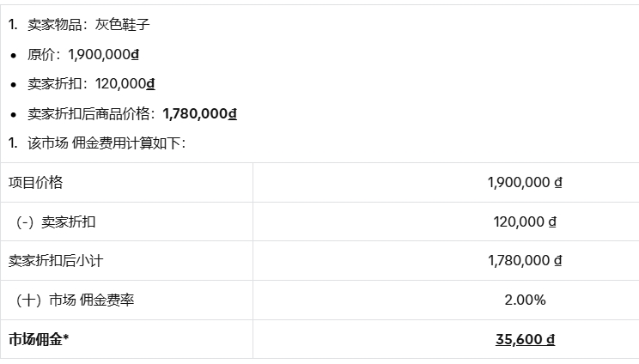The image size is (639, 364).
Task: Click the bold 1,780,000₫ in the bullet list
Action: [199, 112]
